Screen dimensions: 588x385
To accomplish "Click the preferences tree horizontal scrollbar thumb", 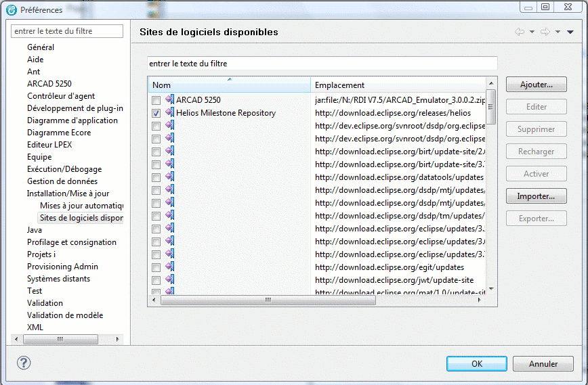I will tap(60, 339).
